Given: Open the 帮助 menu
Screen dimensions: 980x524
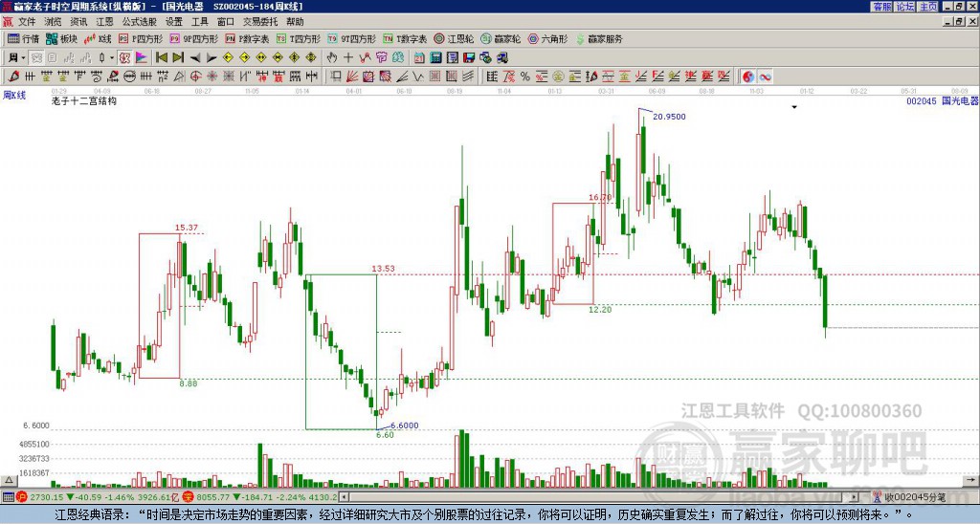Looking at the screenshot, I should point(295,22).
